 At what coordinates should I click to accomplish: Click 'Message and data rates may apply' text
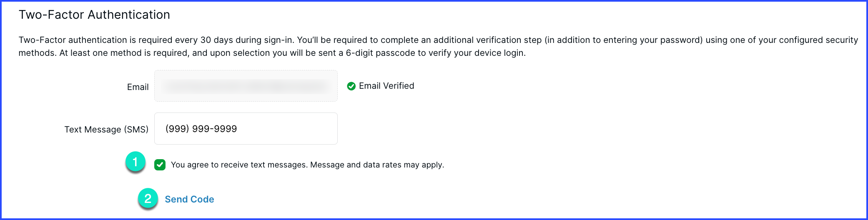pos(377,165)
